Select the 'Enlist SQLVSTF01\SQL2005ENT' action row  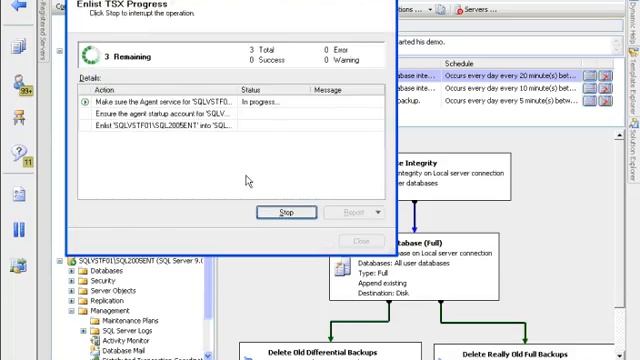coord(231,126)
